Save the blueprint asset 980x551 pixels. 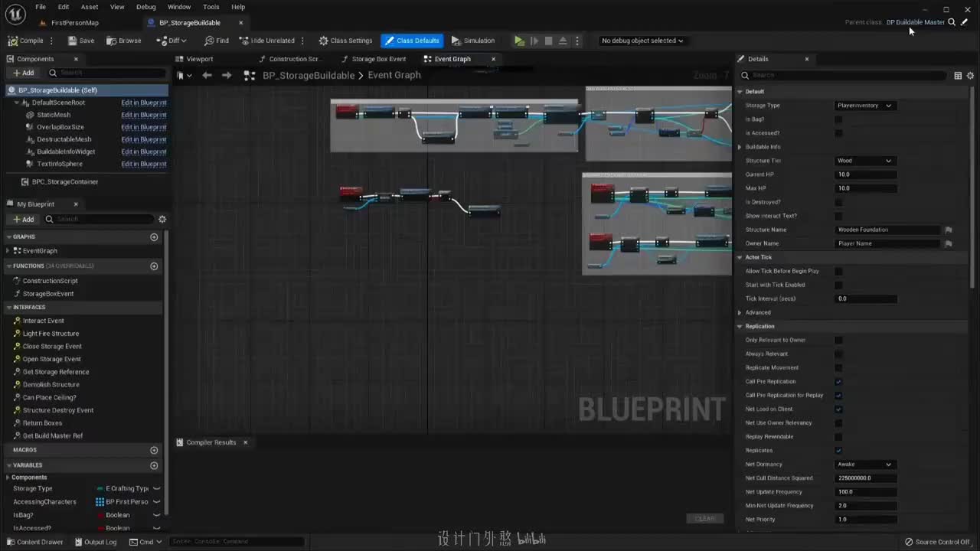click(81, 41)
